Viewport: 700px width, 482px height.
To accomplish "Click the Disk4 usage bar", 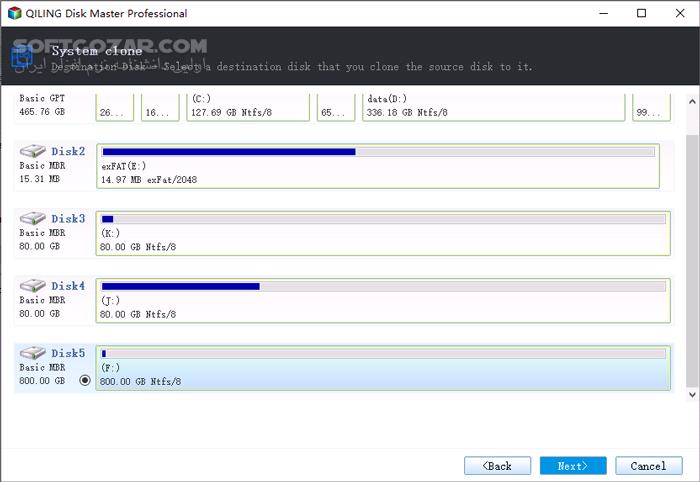I will click(x=383, y=286).
